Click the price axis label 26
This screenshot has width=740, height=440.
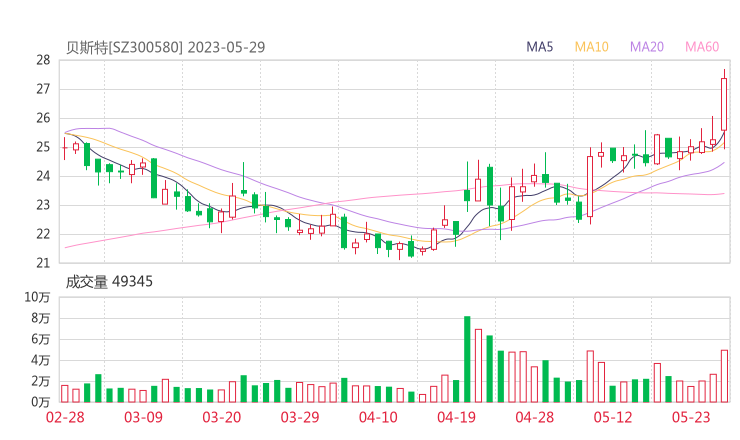point(43,118)
